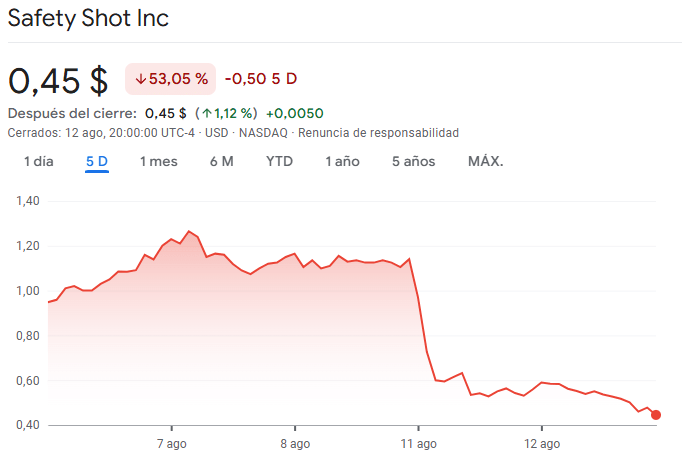Click the 53,05 % loss badge

pyautogui.click(x=170, y=79)
